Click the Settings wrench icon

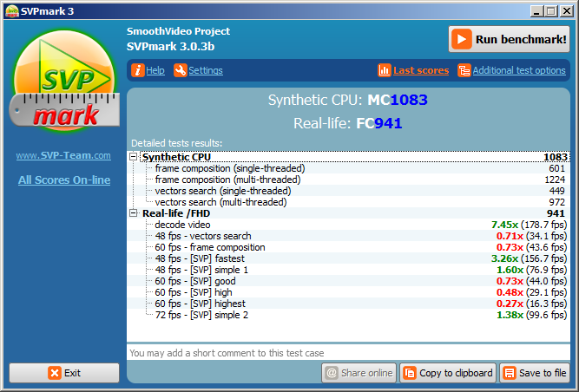click(181, 70)
